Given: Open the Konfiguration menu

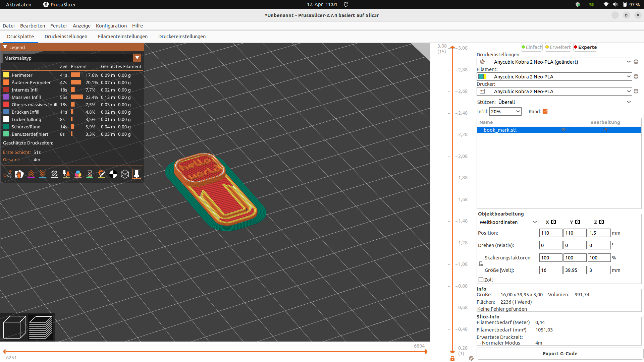Looking at the screenshot, I should (111, 26).
